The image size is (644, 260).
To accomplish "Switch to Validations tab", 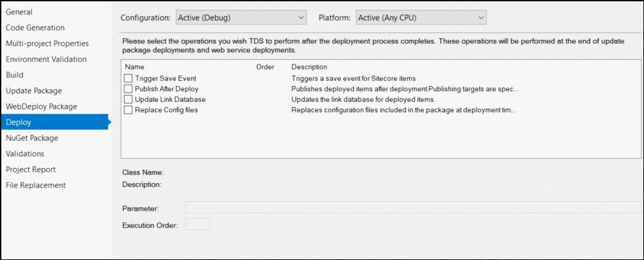I will click(x=25, y=154).
